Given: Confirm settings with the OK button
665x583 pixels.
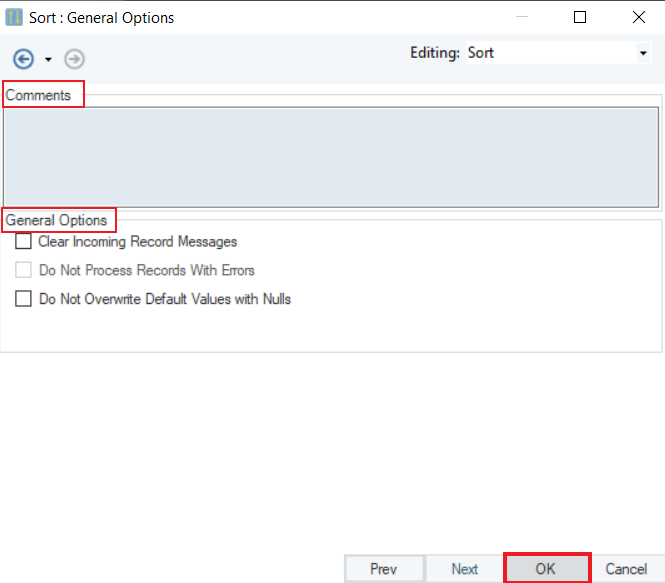Looking at the screenshot, I should 547,568.
